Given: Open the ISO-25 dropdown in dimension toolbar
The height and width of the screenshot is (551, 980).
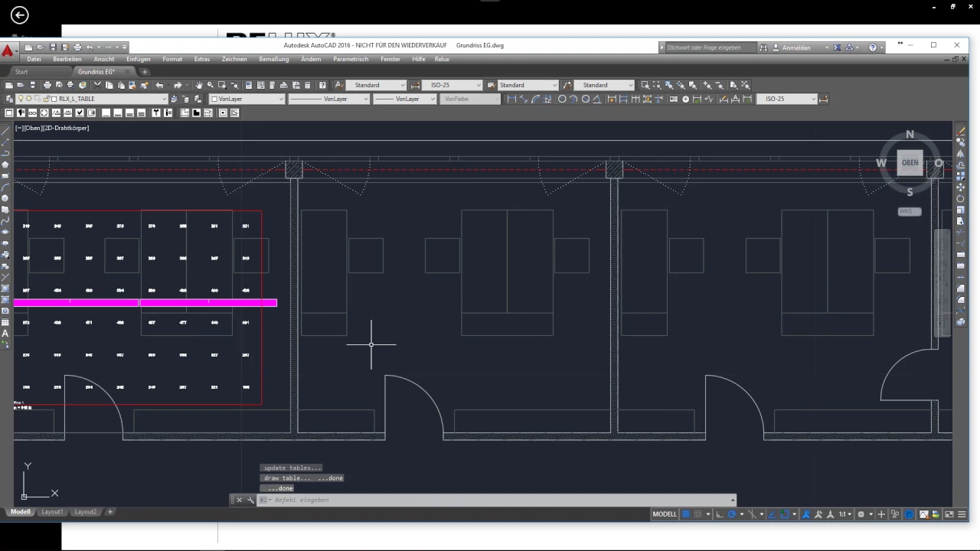Looking at the screenshot, I should coord(786,99).
